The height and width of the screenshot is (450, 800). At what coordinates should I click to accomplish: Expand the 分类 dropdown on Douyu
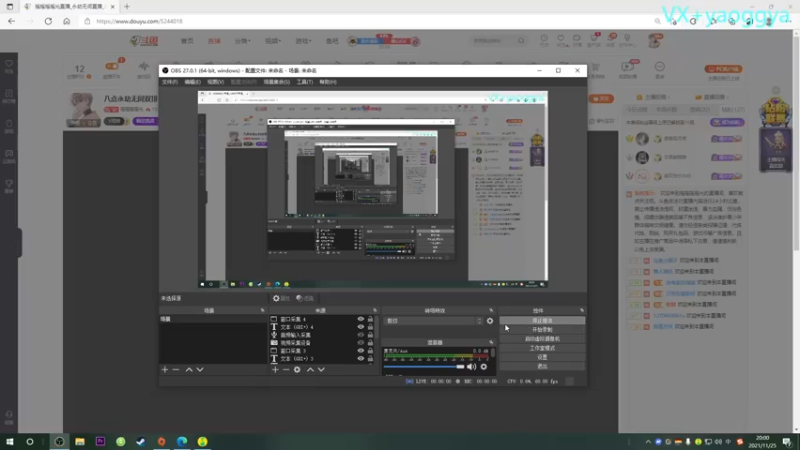[x=242, y=41]
